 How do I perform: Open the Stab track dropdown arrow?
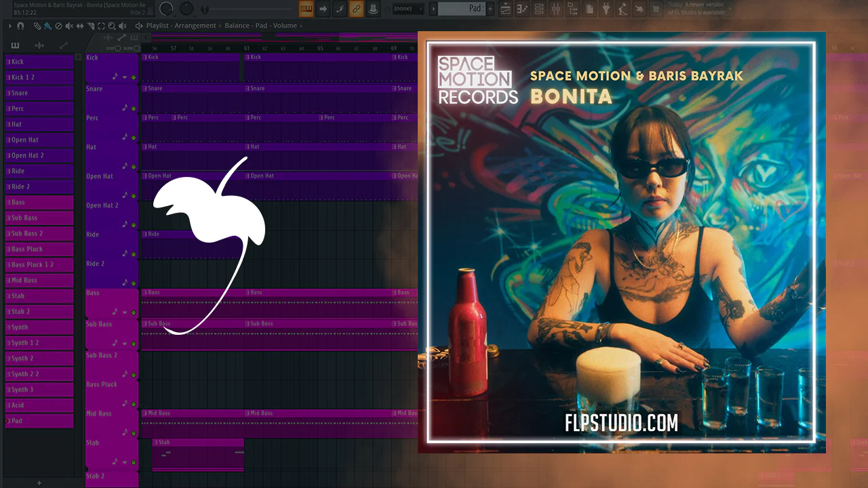125,462
